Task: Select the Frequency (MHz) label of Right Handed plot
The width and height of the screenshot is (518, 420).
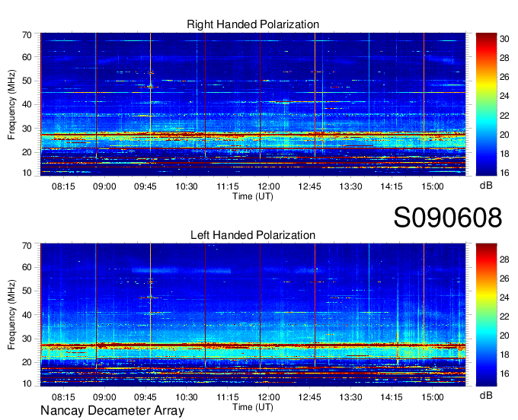Action: pos(11,104)
